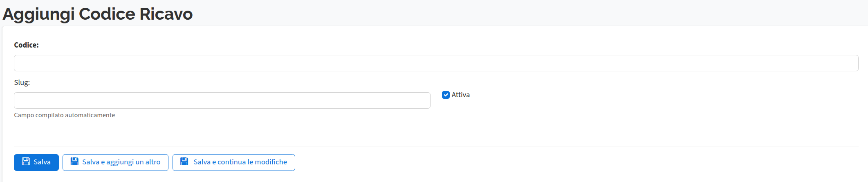This screenshot has height=182, width=868.
Task: Click the blue checkmark icon beside Attiva
Action: [x=446, y=95]
